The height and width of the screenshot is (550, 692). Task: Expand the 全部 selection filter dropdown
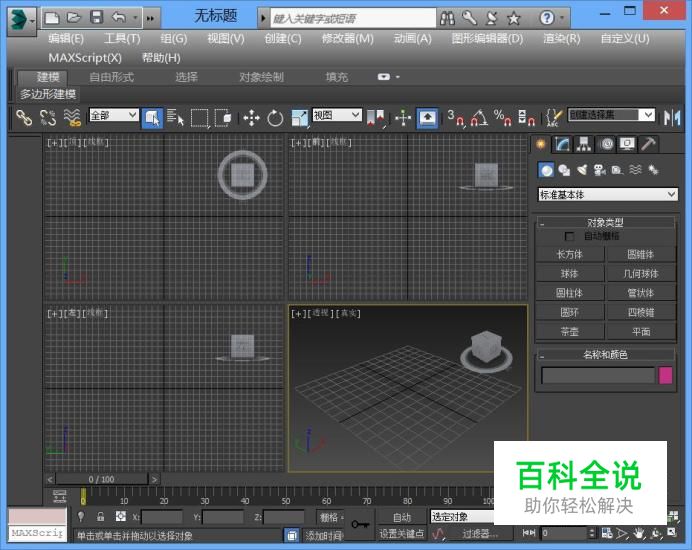tap(114, 116)
